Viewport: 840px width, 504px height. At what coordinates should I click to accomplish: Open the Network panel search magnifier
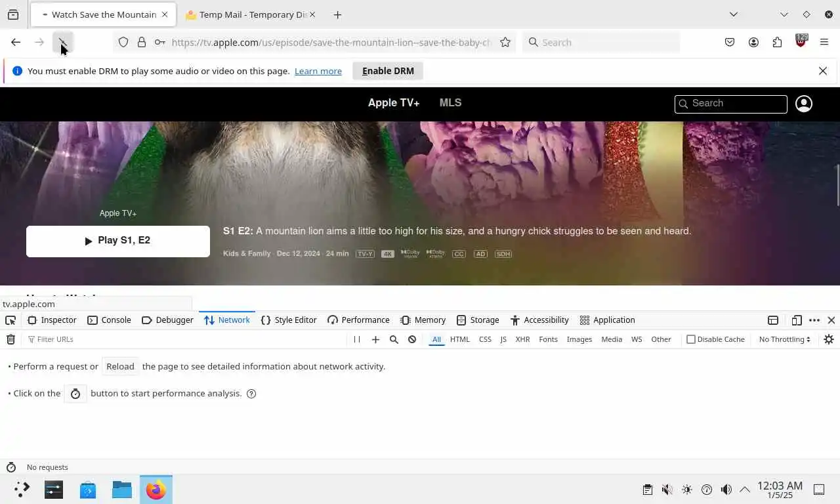tap(394, 339)
